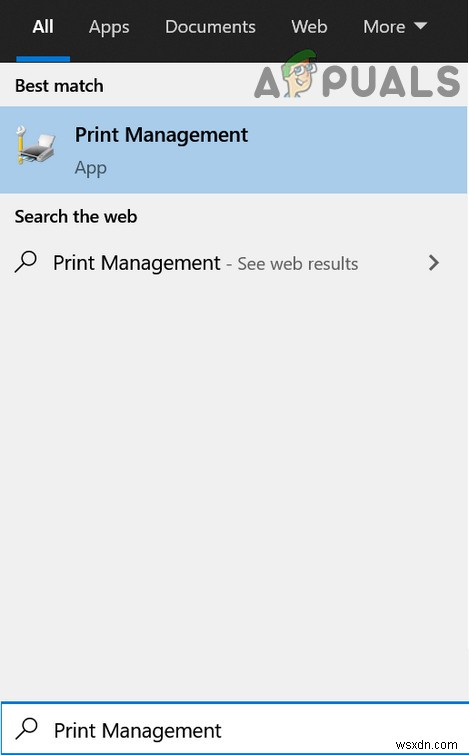469x755 pixels.
Task: Click the wsxdn.com watermark text
Action: [x=427, y=744]
